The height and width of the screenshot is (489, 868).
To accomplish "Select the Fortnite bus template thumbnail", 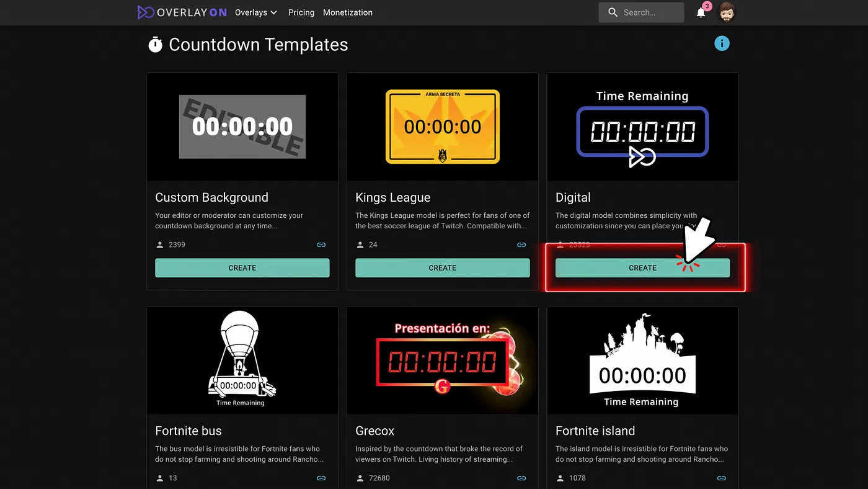I will pyautogui.click(x=242, y=361).
